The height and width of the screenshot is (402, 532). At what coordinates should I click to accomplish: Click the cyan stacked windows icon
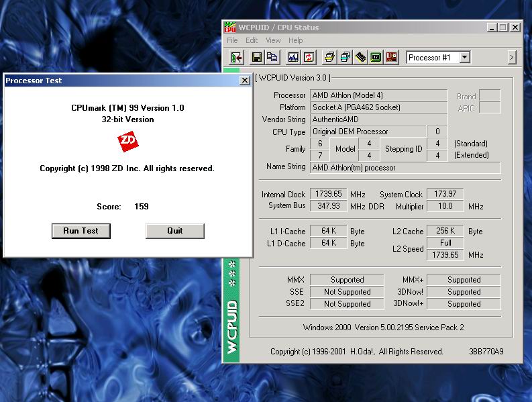point(345,57)
